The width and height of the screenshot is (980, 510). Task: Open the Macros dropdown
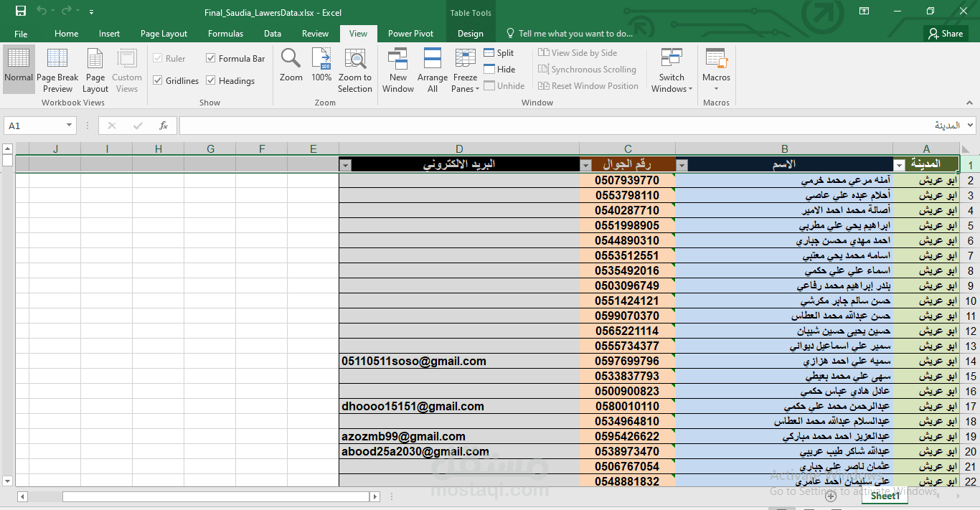pyautogui.click(x=716, y=70)
